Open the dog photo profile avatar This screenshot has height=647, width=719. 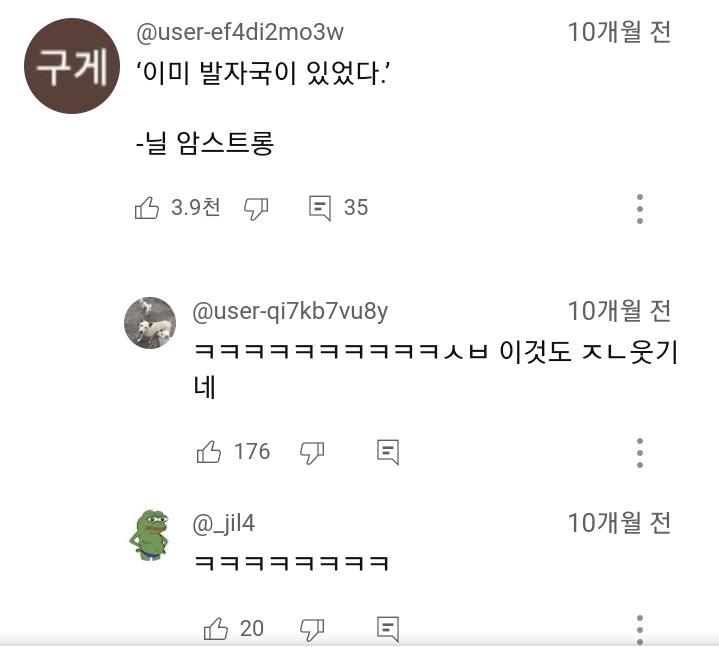click(x=150, y=322)
